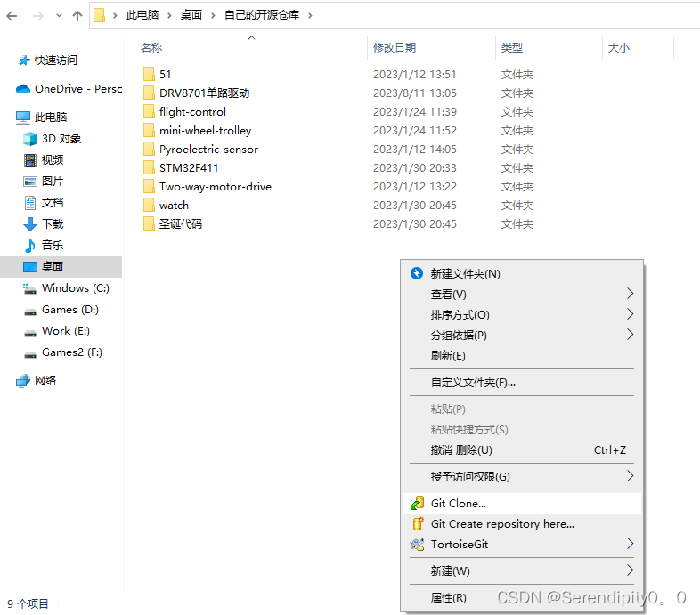Image resolution: width=700 pixels, height=615 pixels.
Task: Select the Two-way-motor-drive folder icon
Action: pyautogui.click(x=149, y=187)
